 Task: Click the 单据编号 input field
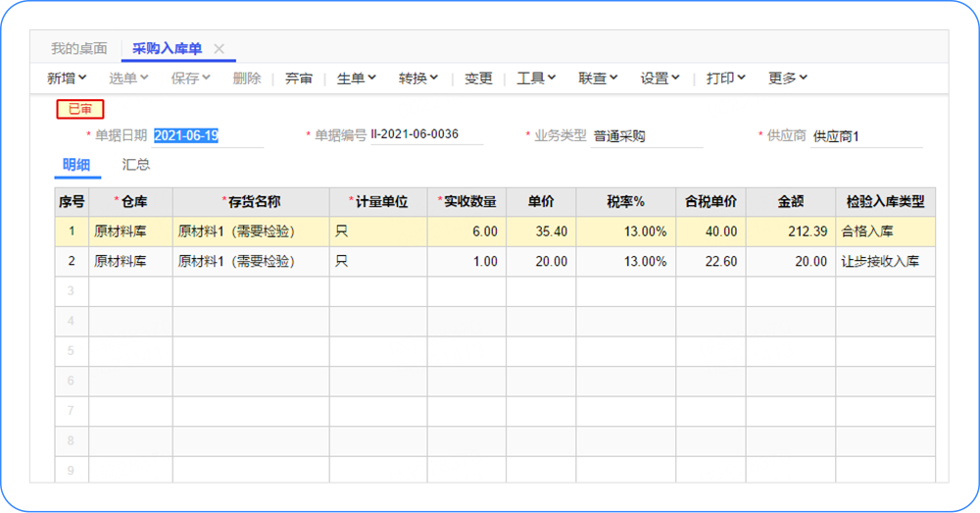point(424,135)
